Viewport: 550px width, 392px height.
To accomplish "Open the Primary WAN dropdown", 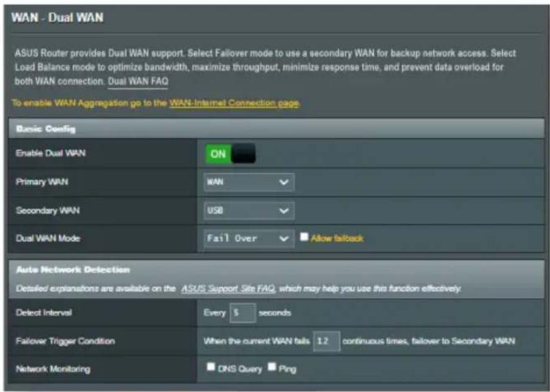I will click(249, 182).
